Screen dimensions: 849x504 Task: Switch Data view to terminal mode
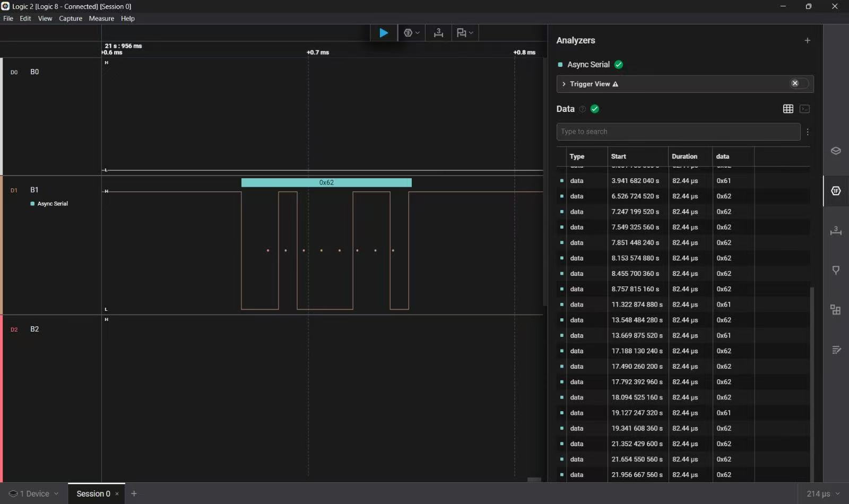pos(804,109)
